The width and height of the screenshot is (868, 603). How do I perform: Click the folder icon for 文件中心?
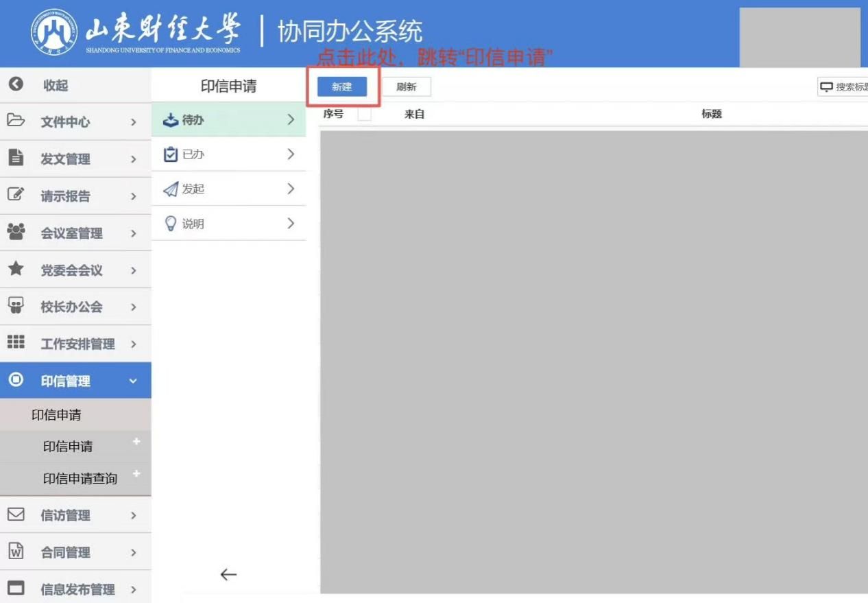tap(16, 121)
